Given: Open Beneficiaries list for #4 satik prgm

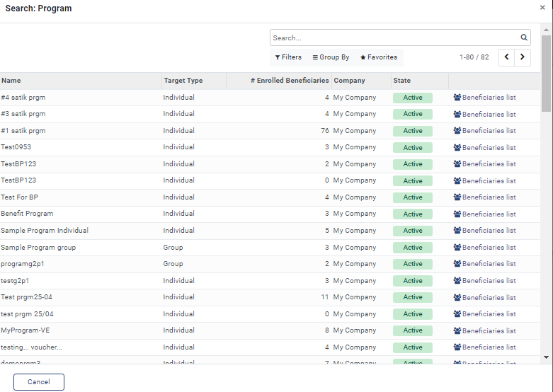Looking at the screenshot, I should [x=484, y=98].
